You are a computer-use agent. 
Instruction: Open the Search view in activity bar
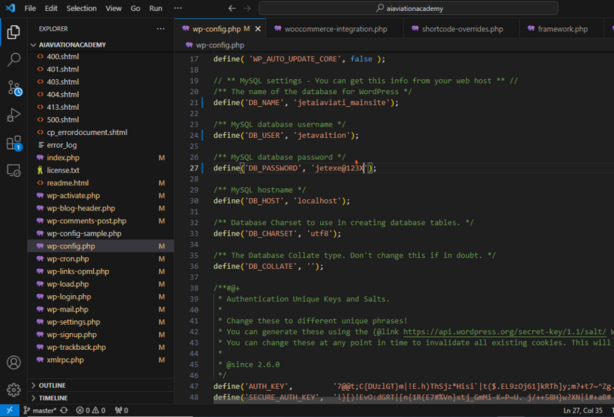point(13,60)
